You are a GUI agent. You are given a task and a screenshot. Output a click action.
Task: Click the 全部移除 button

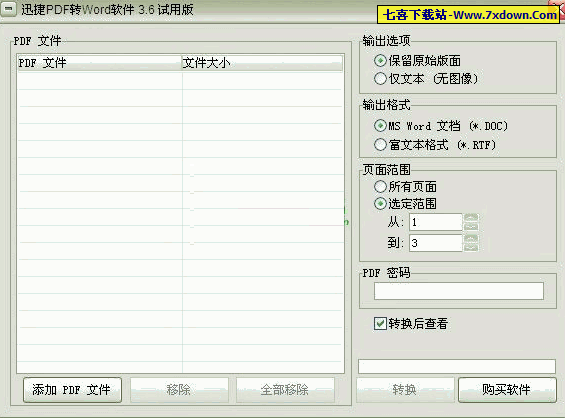tap(285, 390)
